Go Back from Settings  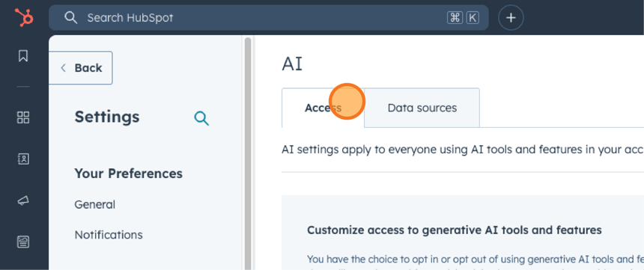tap(81, 68)
